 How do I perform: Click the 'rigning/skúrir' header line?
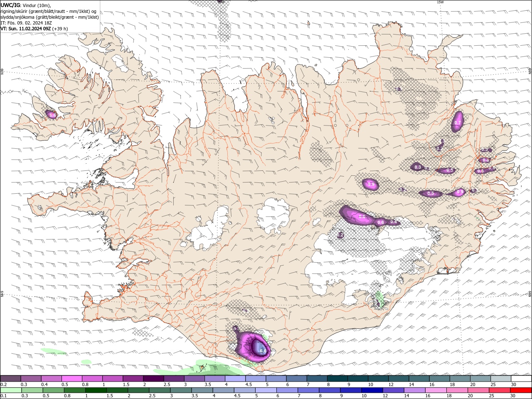pos(48,11)
